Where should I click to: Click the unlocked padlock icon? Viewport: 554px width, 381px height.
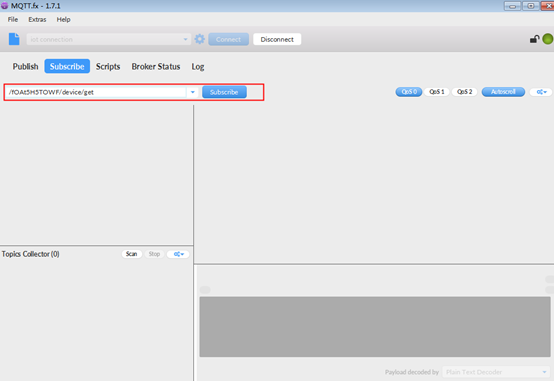coord(534,39)
